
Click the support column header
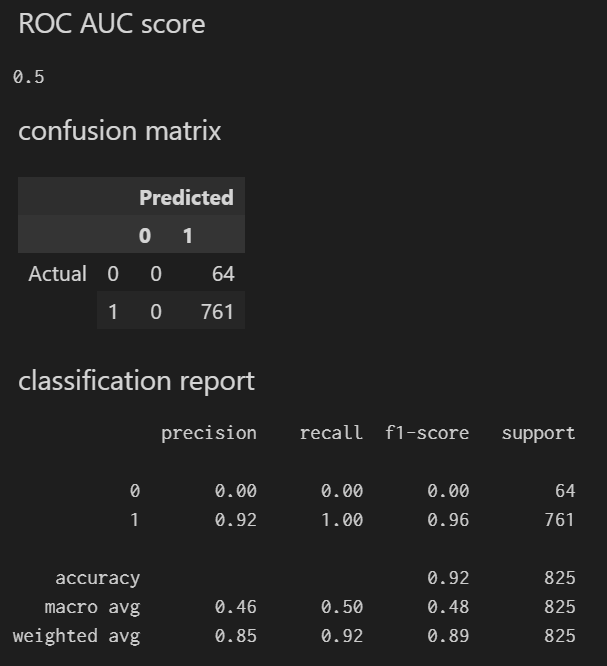(x=538, y=433)
